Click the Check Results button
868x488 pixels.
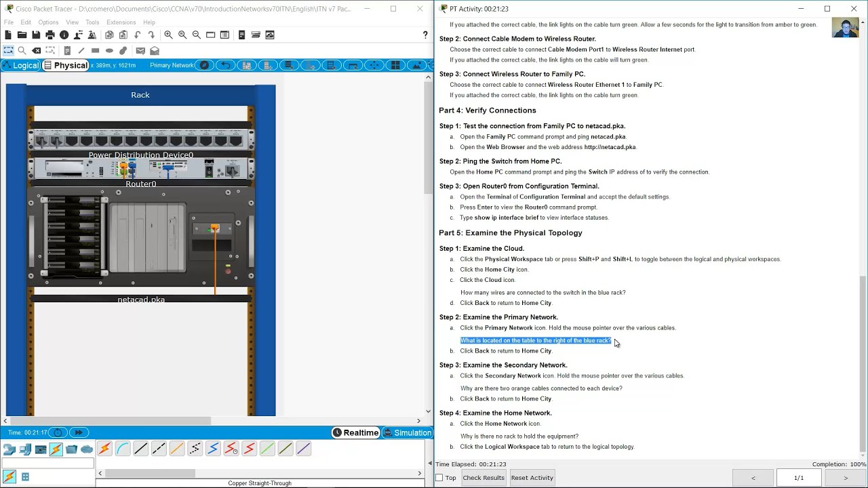(x=484, y=478)
